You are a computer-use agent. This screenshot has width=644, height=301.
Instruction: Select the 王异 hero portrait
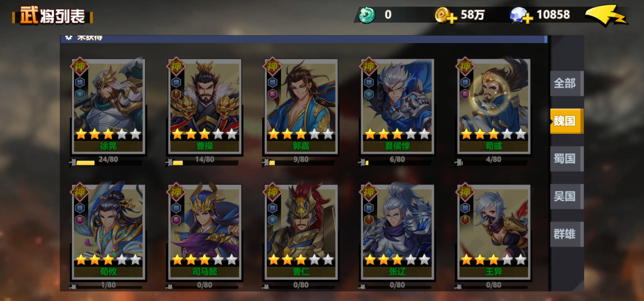point(493,231)
